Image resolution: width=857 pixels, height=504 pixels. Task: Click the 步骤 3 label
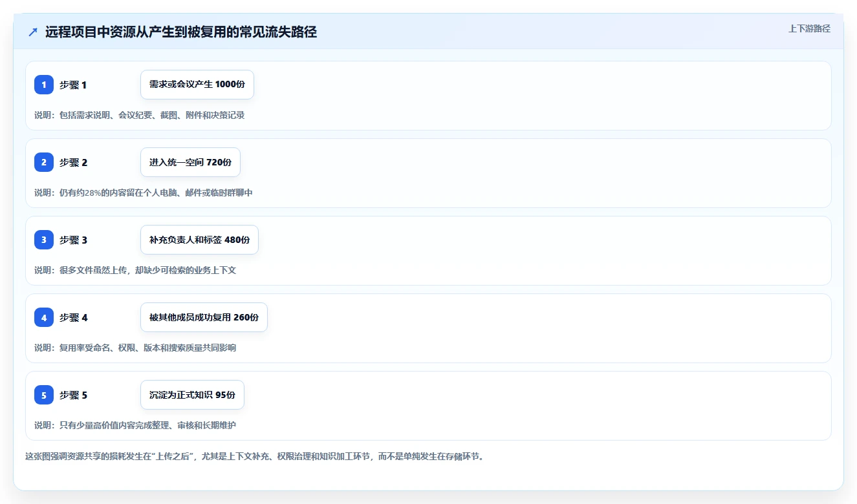[x=73, y=240]
